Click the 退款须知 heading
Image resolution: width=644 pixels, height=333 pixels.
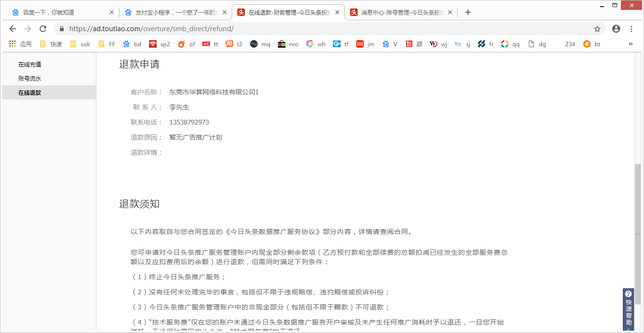pyautogui.click(x=139, y=204)
